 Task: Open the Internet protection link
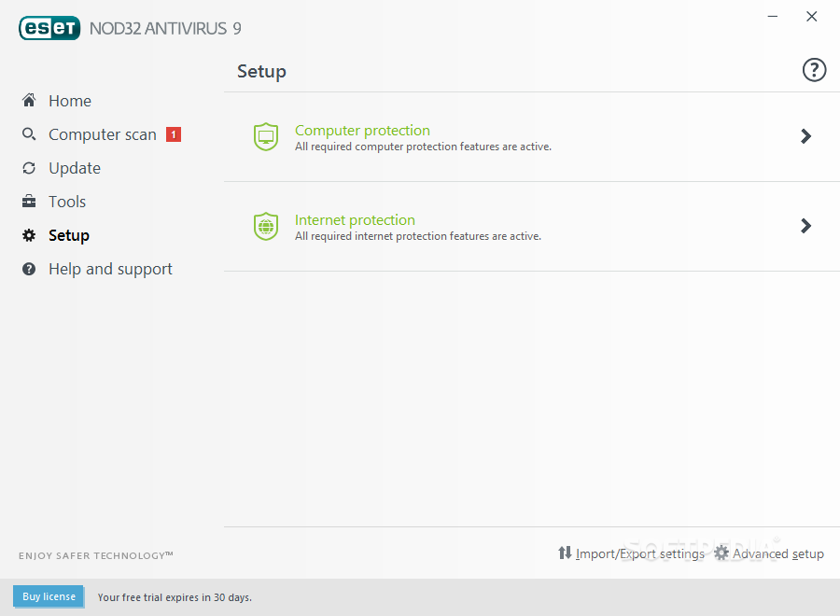[355, 219]
